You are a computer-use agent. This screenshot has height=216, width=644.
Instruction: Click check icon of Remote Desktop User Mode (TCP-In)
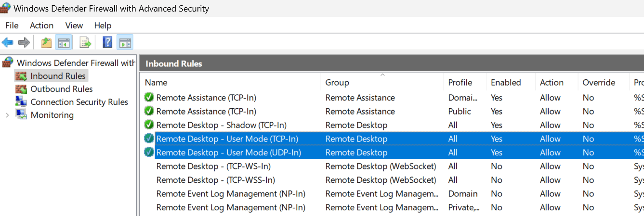pos(149,139)
